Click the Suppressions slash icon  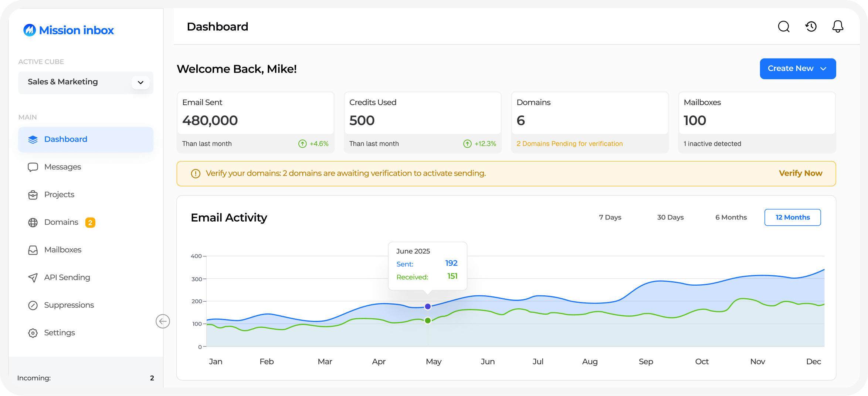[33, 305]
